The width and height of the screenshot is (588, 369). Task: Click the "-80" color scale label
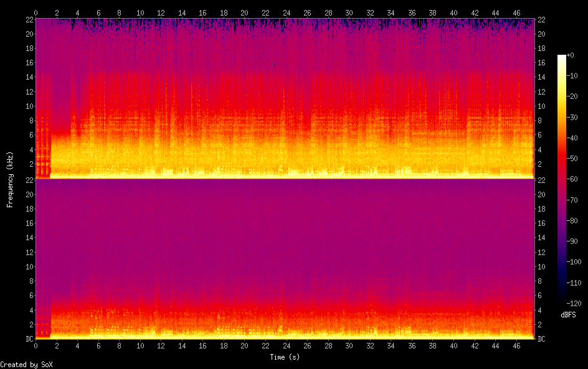pos(572,221)
